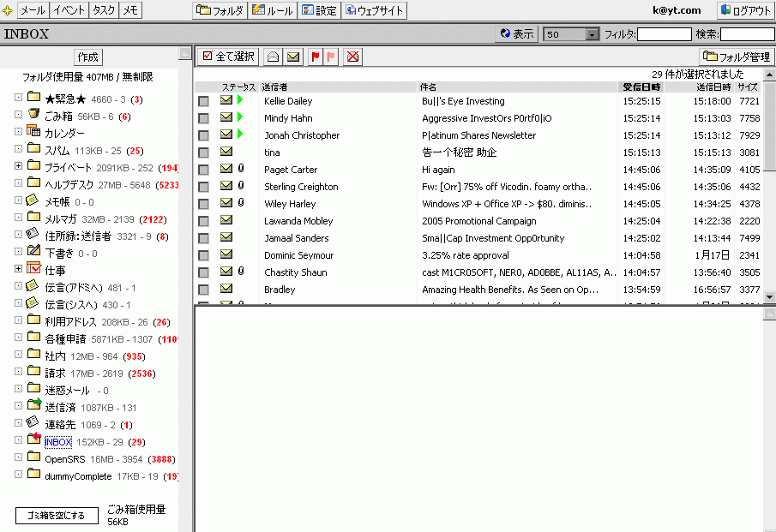The height and width of the screenshot is (532, 776).
Task: Tick the checkbox for Kellie Dailey's email
Action: [x=203, y=101]
